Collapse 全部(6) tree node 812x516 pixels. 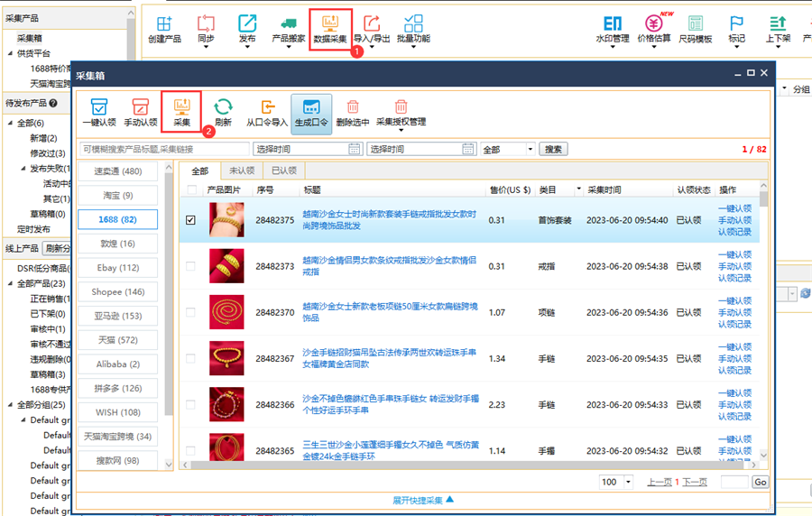(10, 124)
